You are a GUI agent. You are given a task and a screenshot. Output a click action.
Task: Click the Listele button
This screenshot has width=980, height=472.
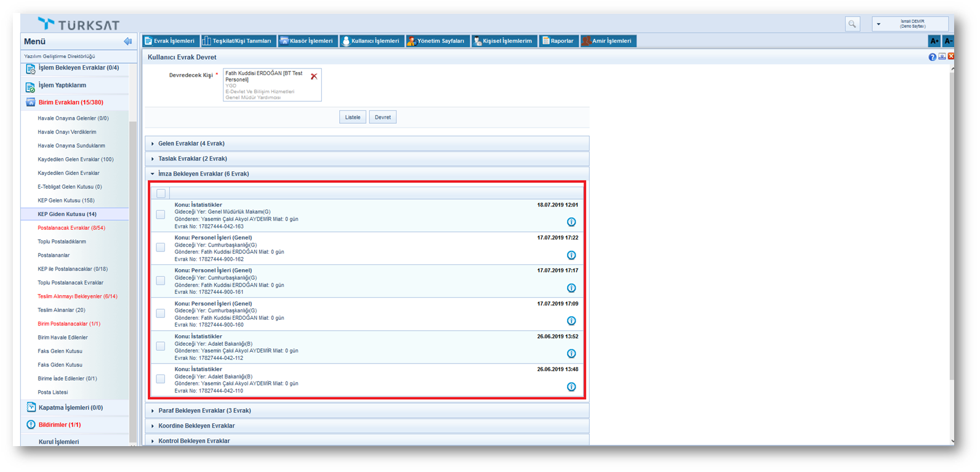point(353,117)
